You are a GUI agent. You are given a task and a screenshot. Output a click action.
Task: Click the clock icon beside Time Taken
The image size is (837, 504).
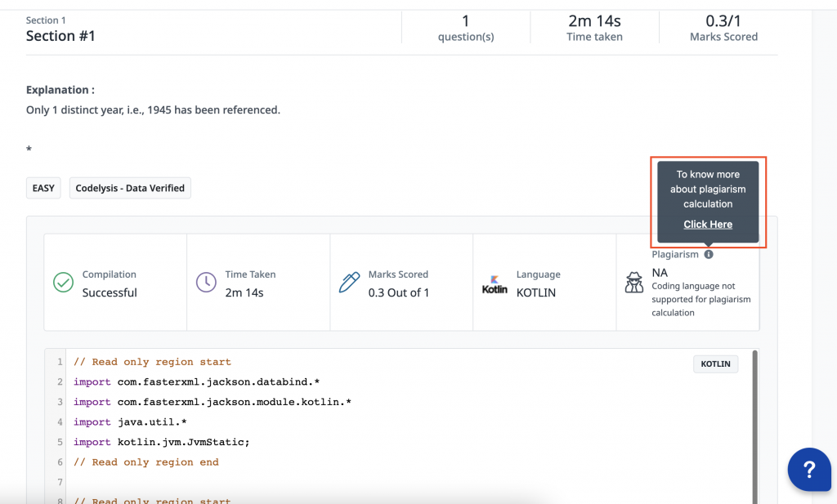click(206, 283)
